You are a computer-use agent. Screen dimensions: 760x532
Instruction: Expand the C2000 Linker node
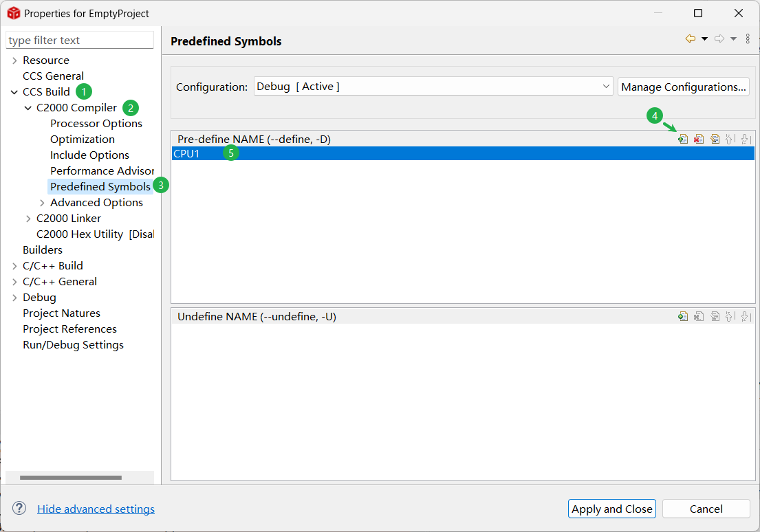pos(28,219)
